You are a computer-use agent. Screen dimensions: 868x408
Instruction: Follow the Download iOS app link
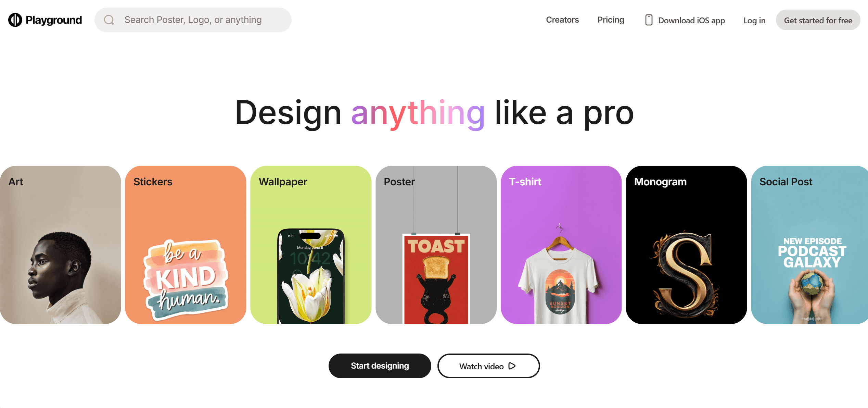click(685, 20)
